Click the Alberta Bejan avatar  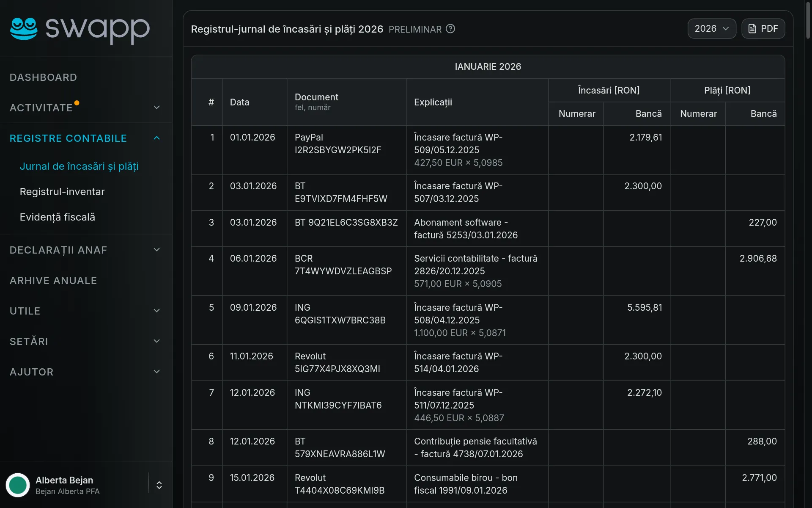pos(18,485)
